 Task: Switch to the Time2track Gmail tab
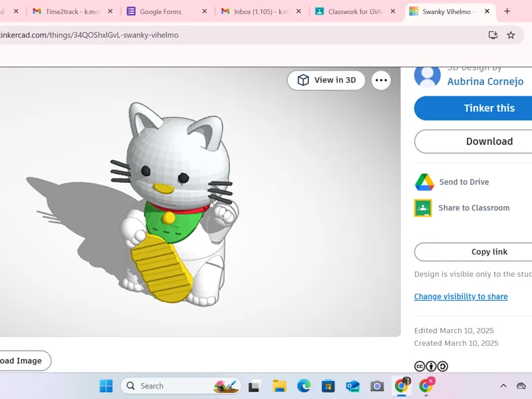click(x=73, y=11)
